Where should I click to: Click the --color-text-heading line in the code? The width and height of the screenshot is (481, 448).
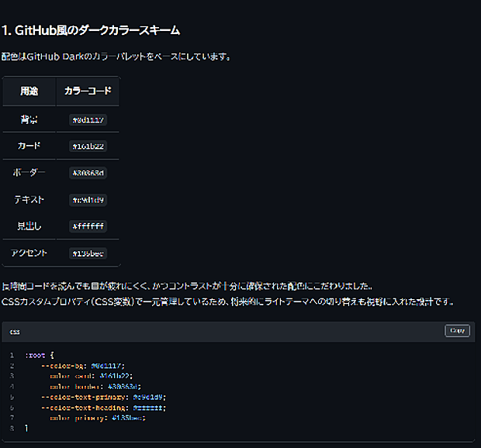pos(103,407)
